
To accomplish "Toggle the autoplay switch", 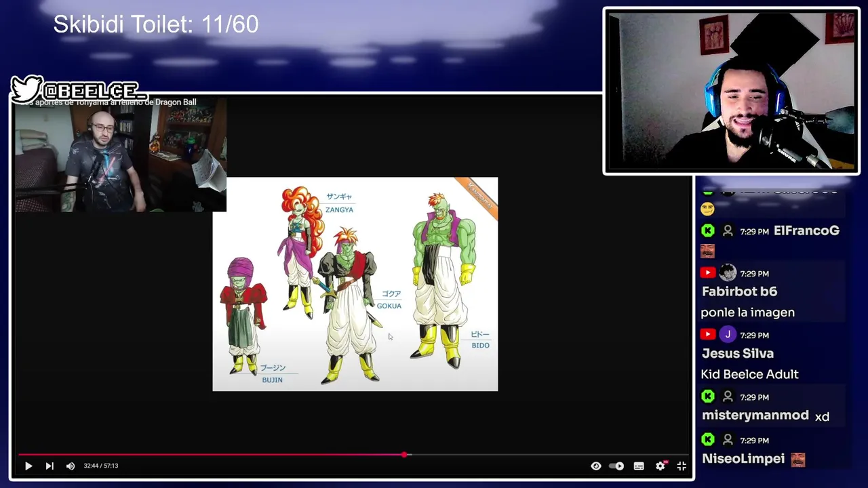I will point(616,466).
